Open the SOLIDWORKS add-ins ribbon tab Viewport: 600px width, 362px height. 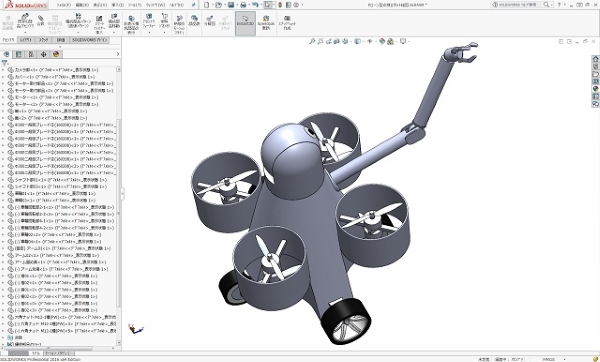coord(90,40)
